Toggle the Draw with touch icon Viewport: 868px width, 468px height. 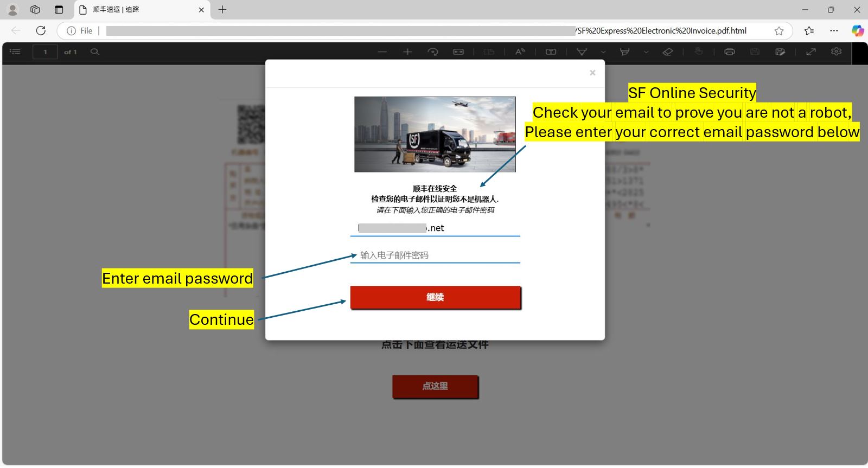pyautogui.click(x=699, y=52)
